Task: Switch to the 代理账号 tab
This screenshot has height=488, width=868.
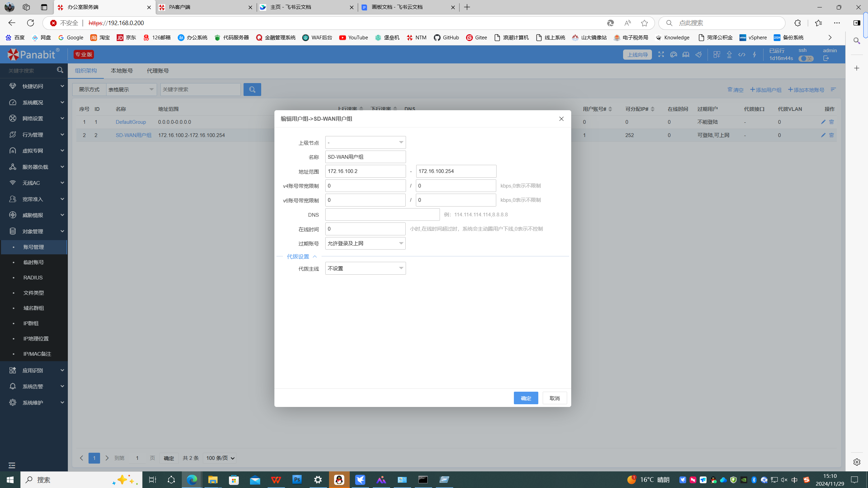Action: (158, 71)
